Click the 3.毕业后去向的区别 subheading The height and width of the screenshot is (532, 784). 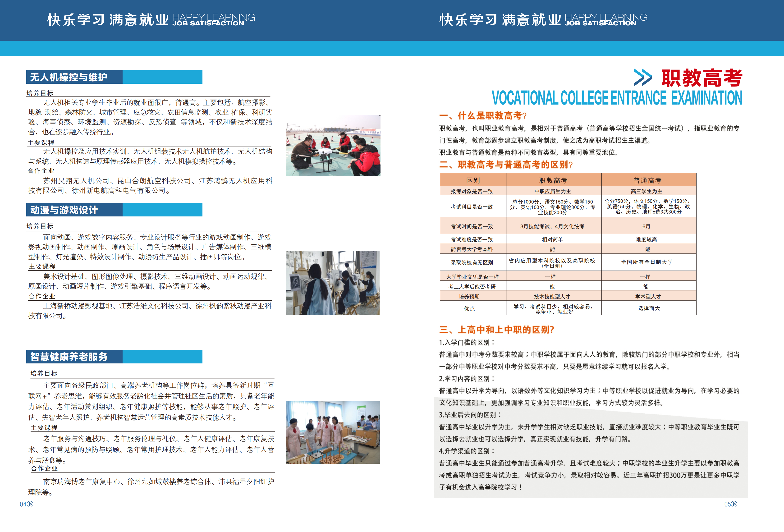(x=470, y=415)
